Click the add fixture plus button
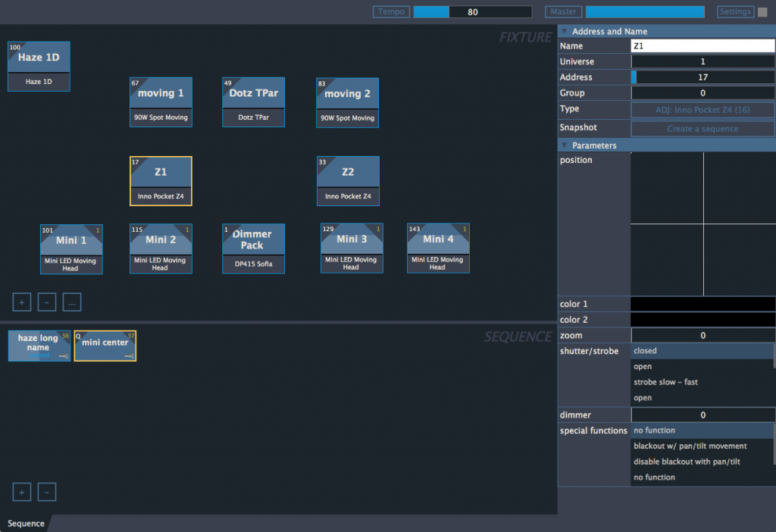The width and height of the screenshot is (776, 532). [x=21, y=302]
